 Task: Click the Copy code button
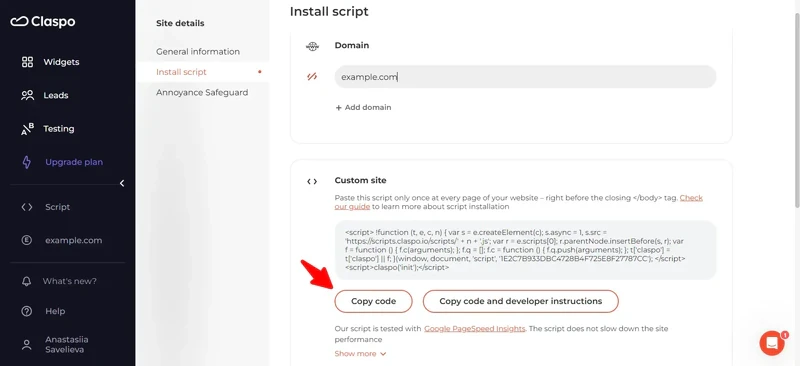tap(373, 301)
